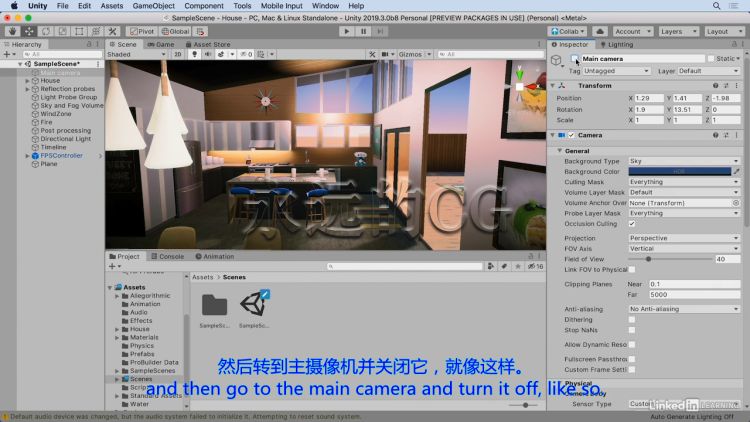
Task: Disable the Camera component checkbox
Action: point(571,135)
